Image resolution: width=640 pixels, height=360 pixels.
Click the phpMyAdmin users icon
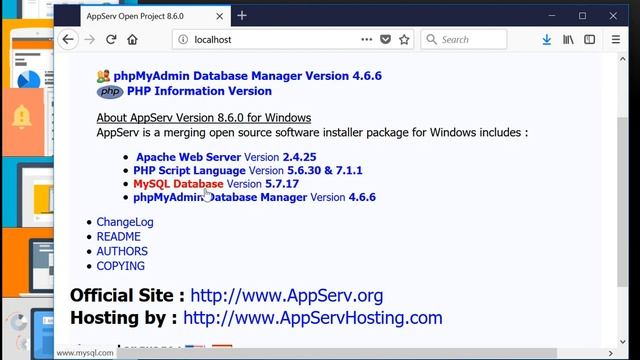point(103,76)
